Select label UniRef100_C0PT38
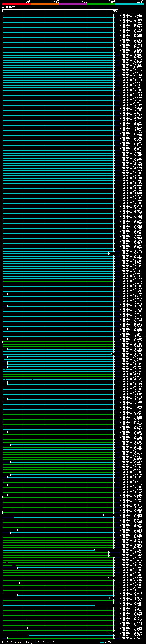Screen dimensions: 146x644 131,65
